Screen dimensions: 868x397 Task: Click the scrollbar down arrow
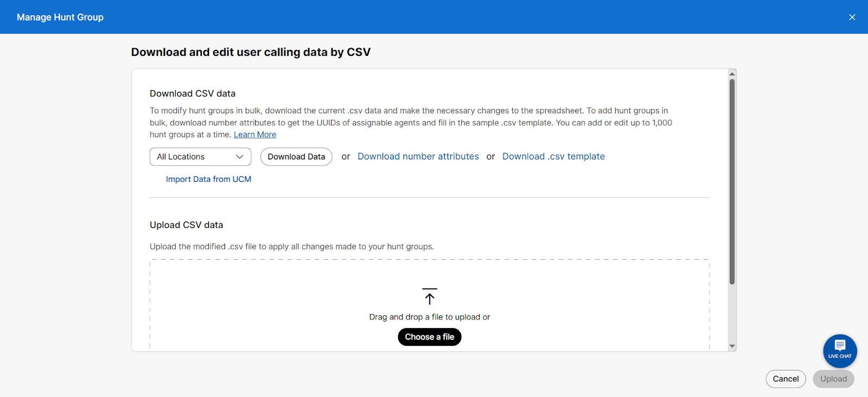pos(732,346)
